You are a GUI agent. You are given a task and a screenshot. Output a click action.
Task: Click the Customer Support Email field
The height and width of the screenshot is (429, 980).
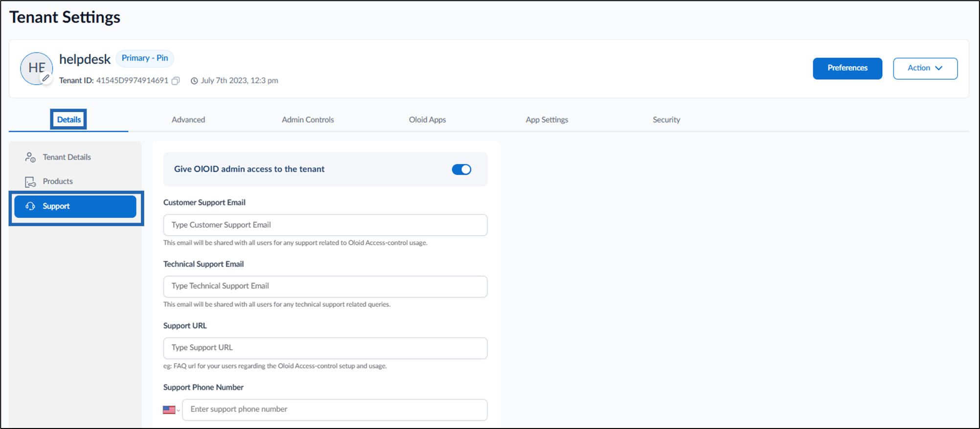pyautogui.click(x=325, y=225)
